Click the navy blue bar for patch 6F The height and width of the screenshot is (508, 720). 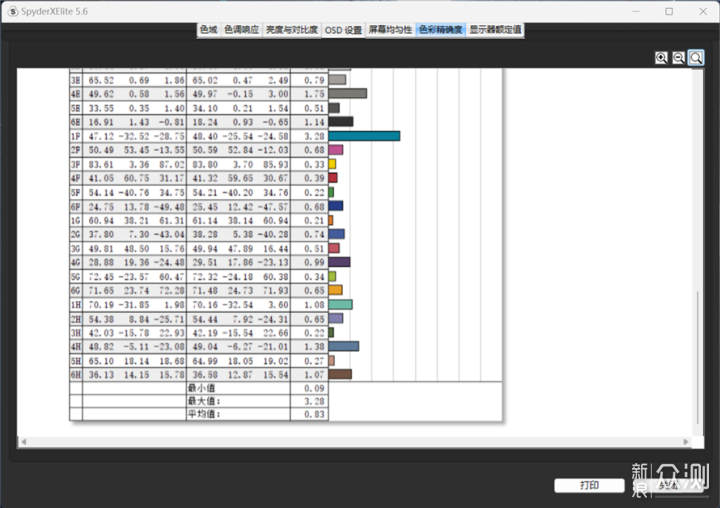[336, 206]
